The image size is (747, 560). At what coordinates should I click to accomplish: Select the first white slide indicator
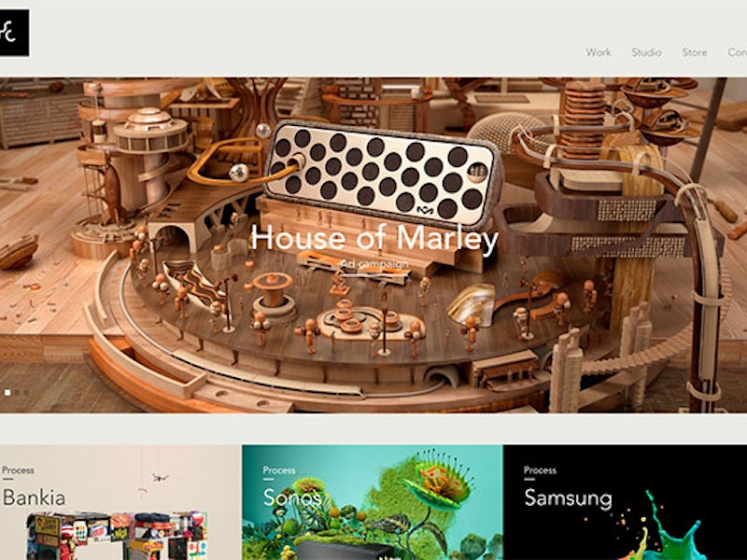7,392
